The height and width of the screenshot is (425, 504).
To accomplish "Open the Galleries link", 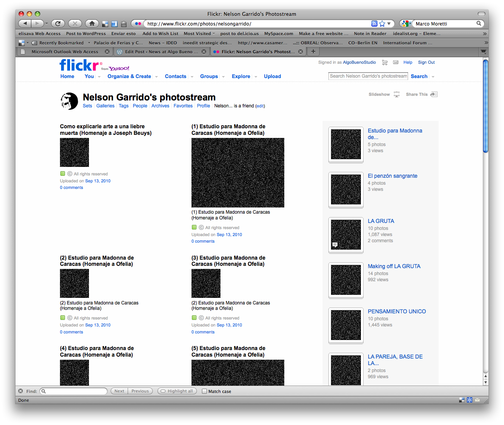I will click(x=105, y=106).
